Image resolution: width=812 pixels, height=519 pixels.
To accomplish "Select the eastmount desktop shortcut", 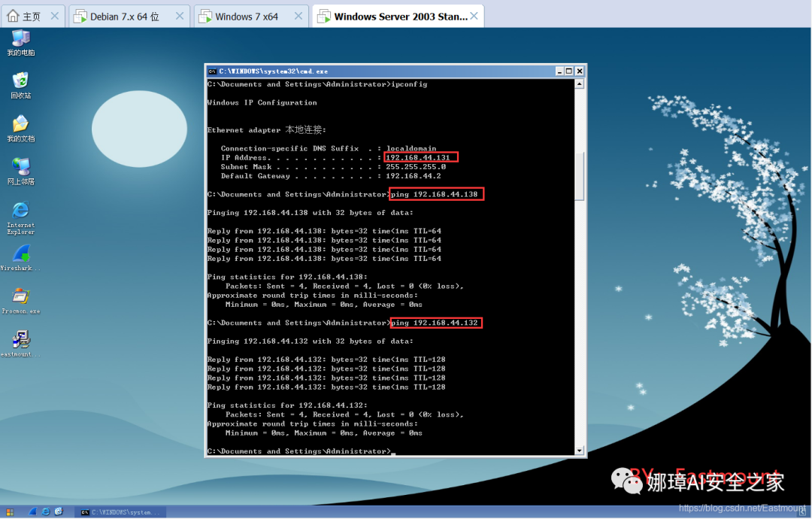I will pos(21,344).
